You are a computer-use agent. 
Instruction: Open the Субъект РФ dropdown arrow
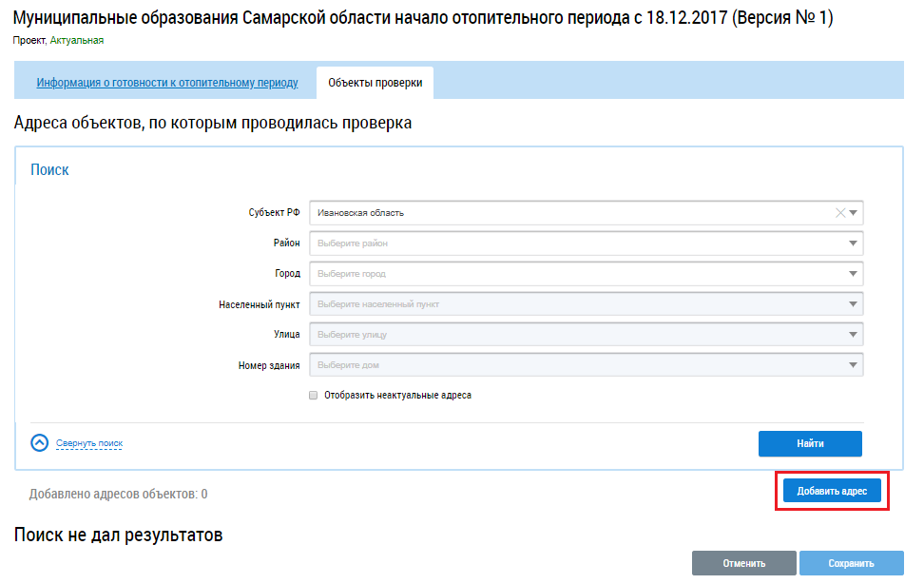click(853, 213)
